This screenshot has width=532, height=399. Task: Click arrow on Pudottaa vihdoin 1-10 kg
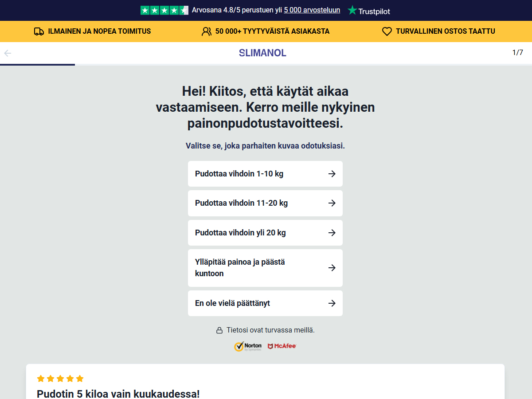(332, 174)
